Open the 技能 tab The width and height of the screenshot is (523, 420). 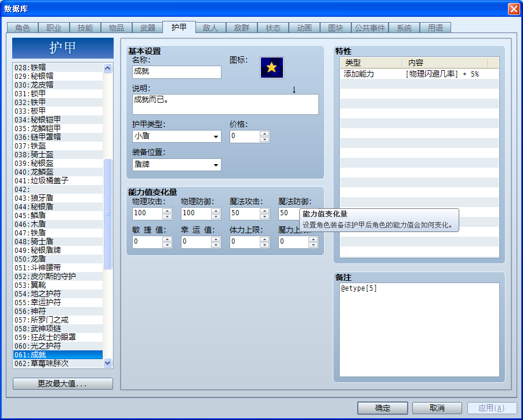(85, 28)
